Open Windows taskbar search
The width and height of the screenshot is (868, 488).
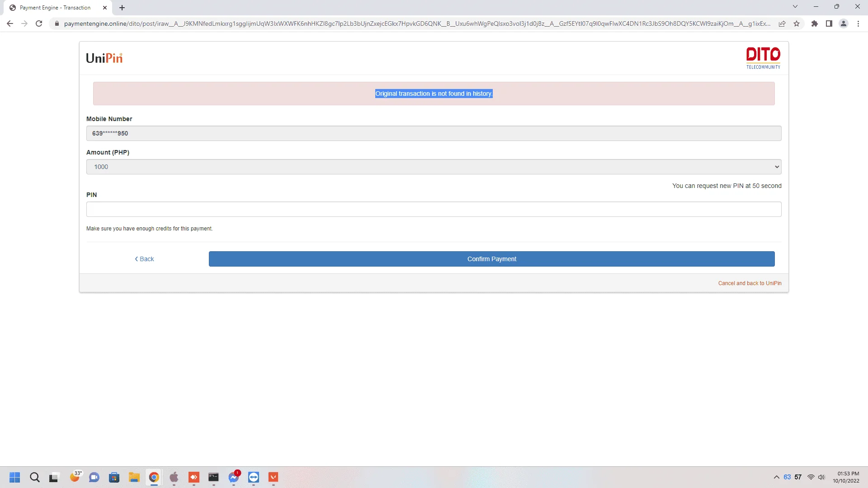35,477
